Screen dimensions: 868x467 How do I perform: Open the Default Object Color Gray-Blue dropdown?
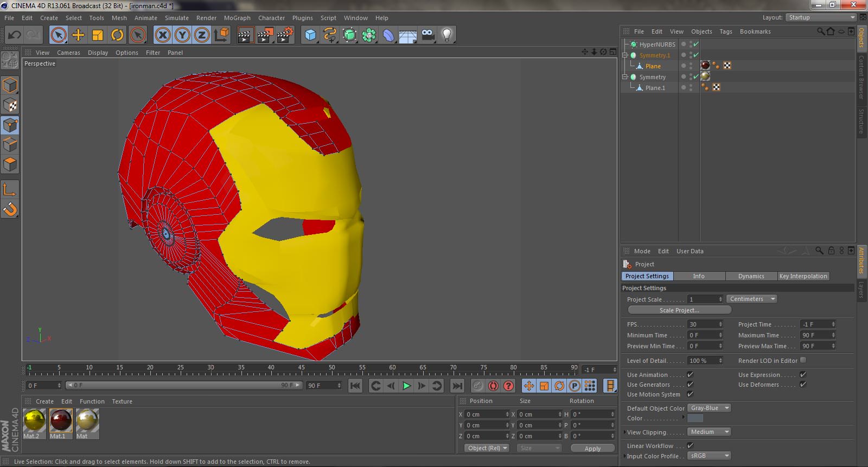pyautogui.click(x=710, y=408)
